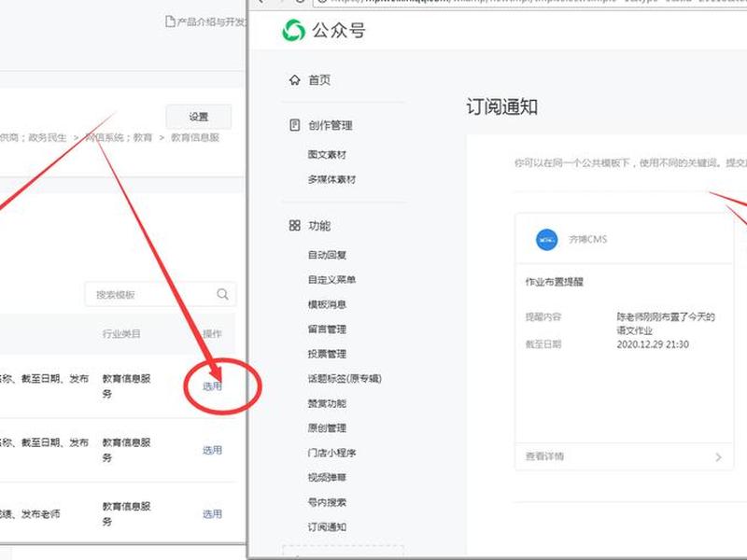Select 多媒体素材 in the sidebar
Image resolution: width=747 pixels, height=560 pixels.
pos(331,179)
